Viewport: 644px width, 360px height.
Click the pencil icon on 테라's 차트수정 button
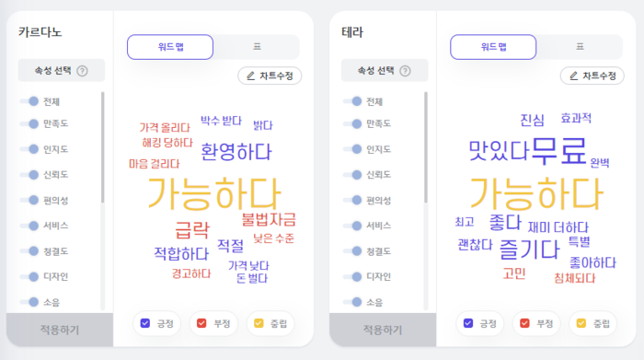(574, 76)
